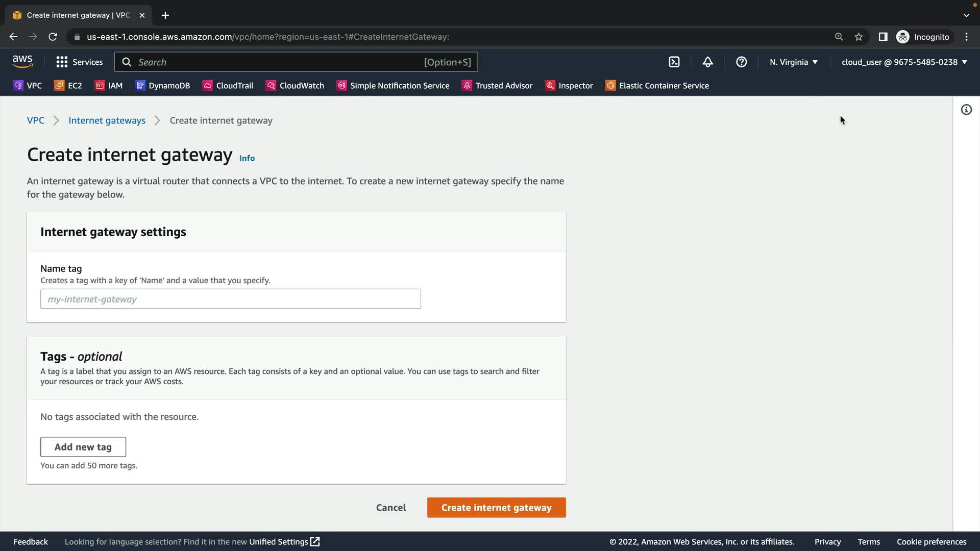Viewport: 980px width, 551px height.
Task: Open Chrome's three-dot menu
Action: (966, 37)
